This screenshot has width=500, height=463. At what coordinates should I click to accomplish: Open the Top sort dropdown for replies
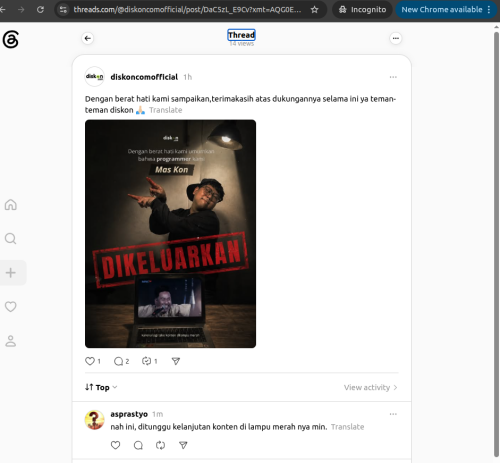tap(101, 387)
